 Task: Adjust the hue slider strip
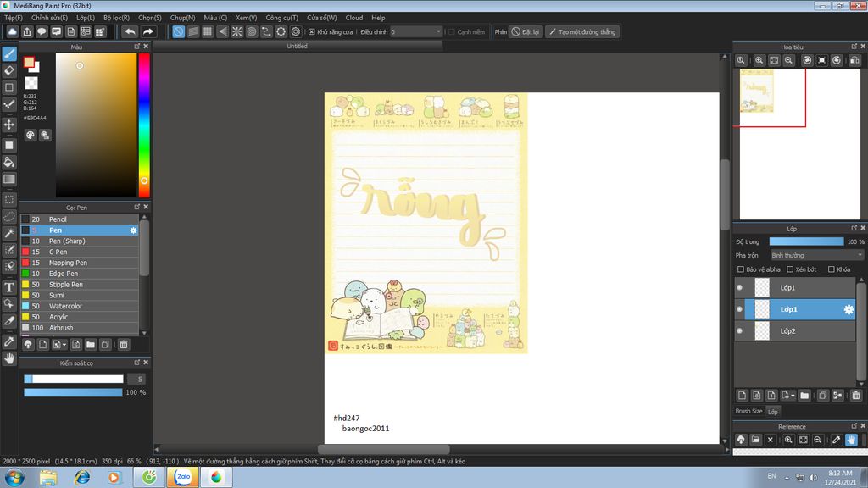[x=144, y=125]
